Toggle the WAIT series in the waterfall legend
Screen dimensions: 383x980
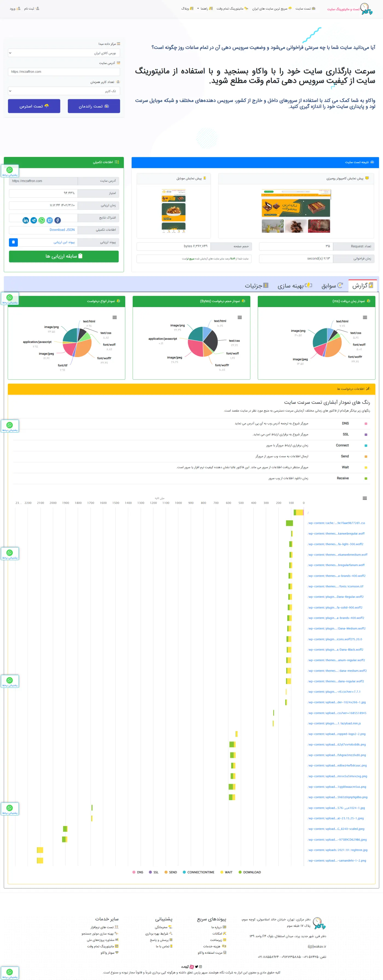coord(226,872)
